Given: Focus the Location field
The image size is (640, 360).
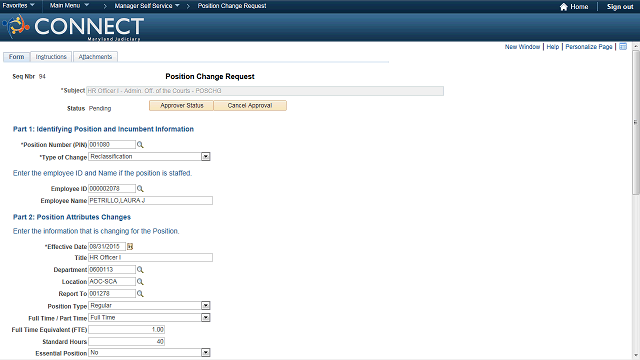Looking at the screenshot, I should point(112,281).
